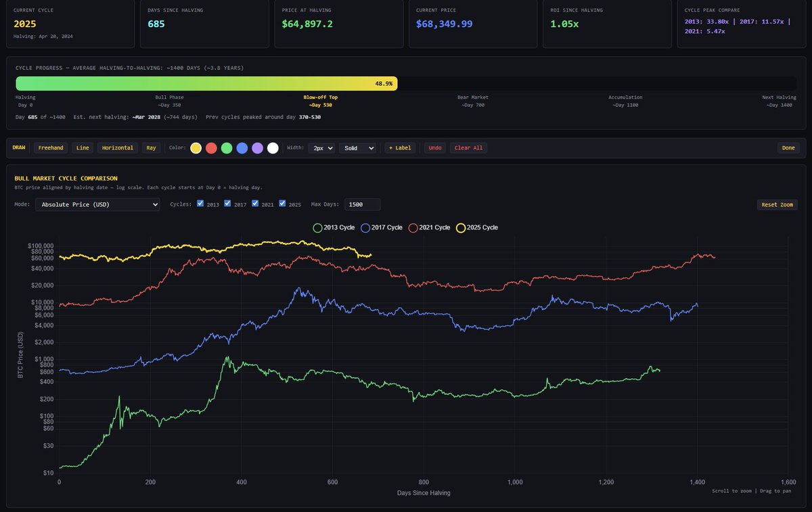
Task: Toggle the 2021 cycle checkbox
Action: (x=255, y=203)
